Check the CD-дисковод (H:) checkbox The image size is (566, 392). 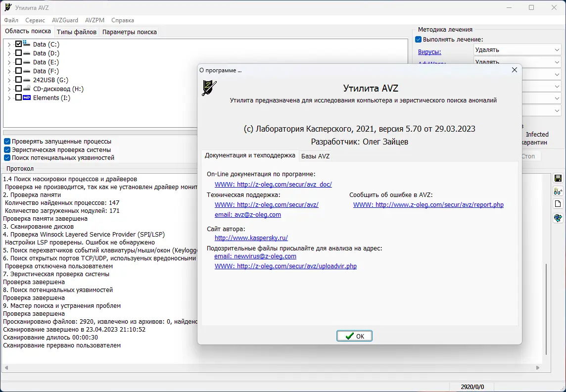[x=18, y=89]
